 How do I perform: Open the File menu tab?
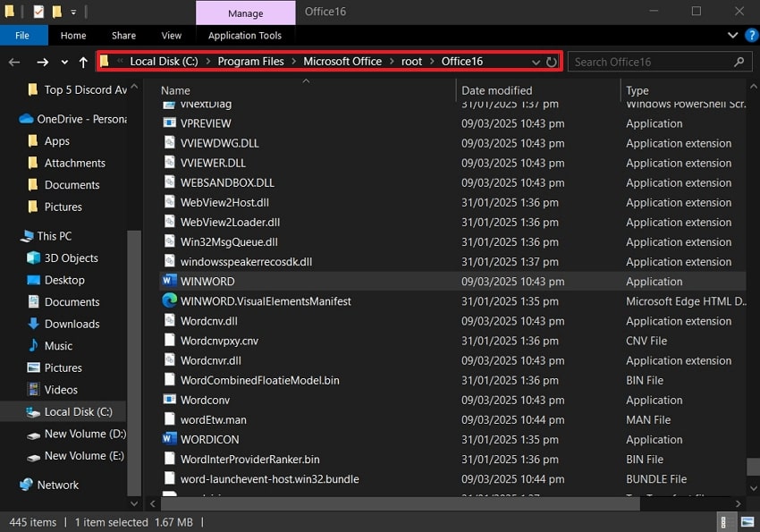(x=22, y=36)
